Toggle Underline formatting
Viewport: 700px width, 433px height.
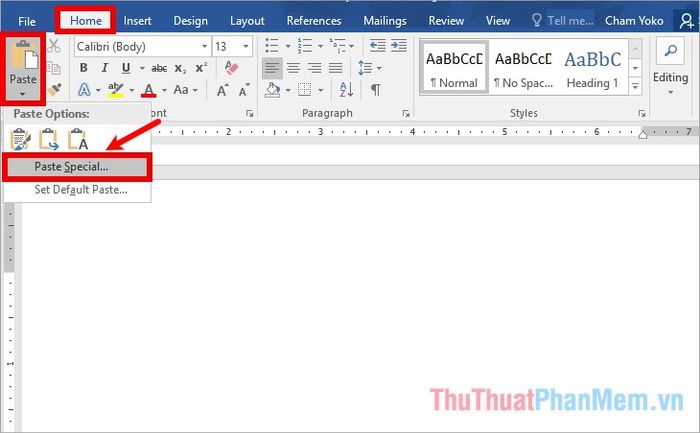click(126, 68)
